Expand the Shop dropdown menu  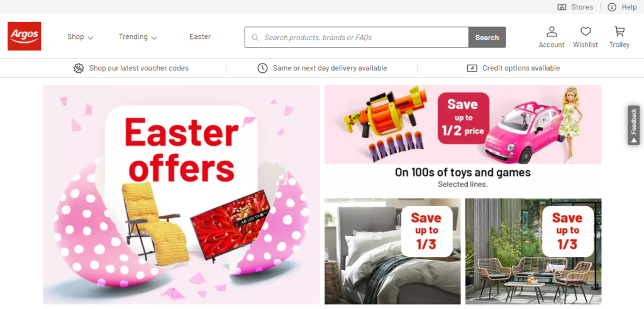tap(80, 36)
